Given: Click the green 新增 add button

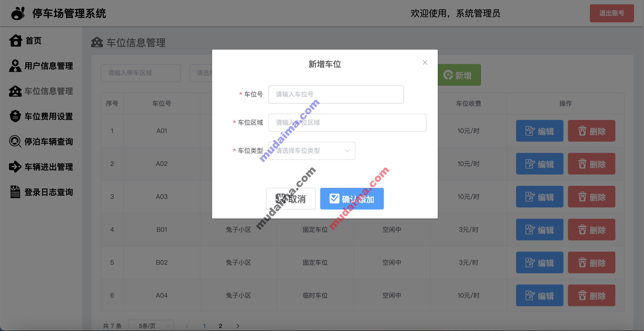Looking at the screenshot, I should pos(459,75).
